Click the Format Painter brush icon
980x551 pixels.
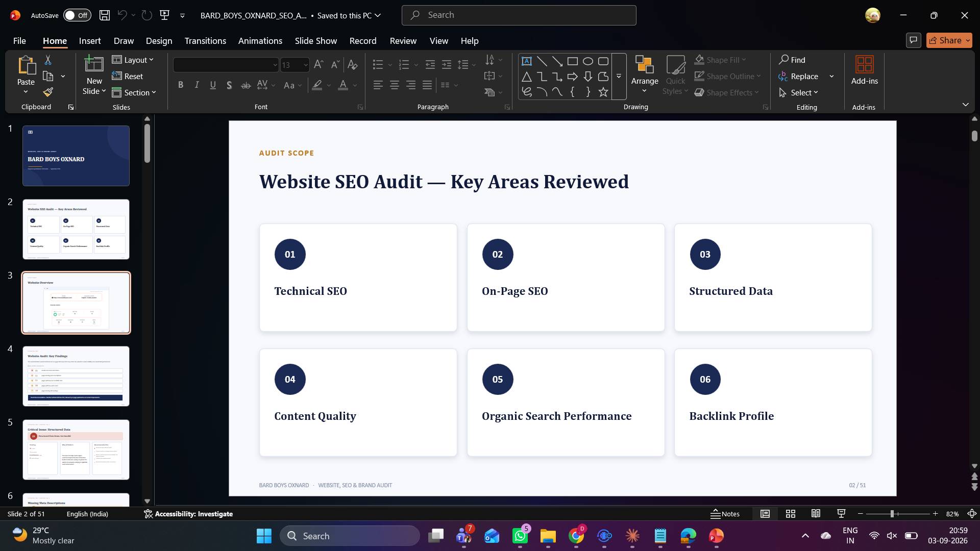(x=48, y=92)
